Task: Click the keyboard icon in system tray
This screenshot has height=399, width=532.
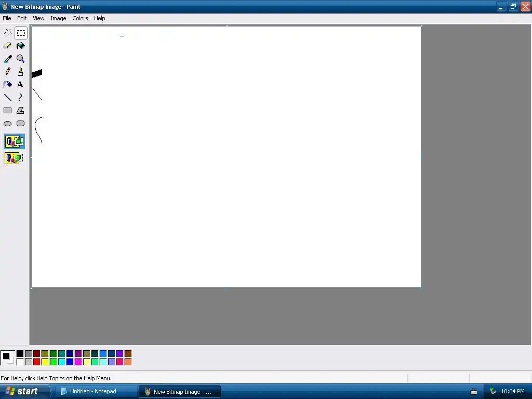Action: [x=474, y=392]
